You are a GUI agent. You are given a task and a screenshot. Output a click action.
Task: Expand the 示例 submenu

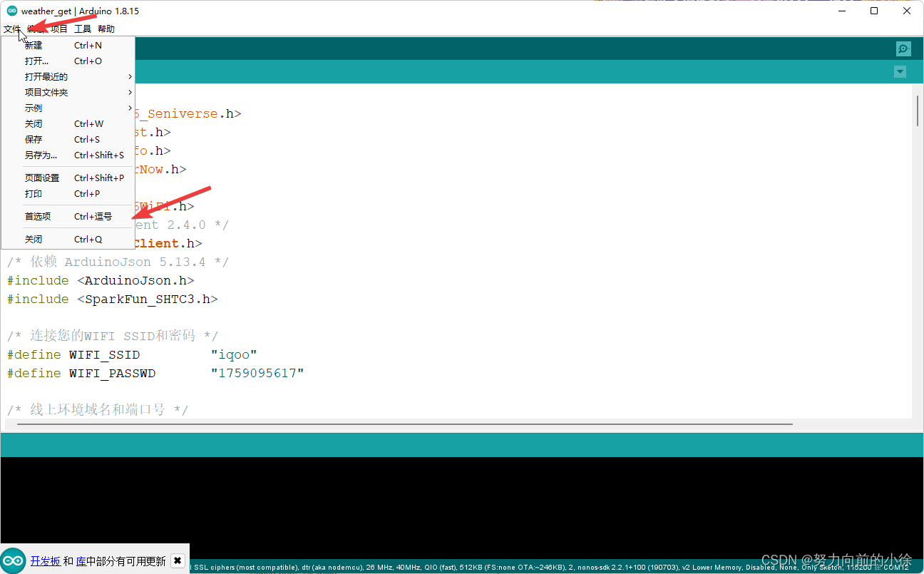(68, 108)
